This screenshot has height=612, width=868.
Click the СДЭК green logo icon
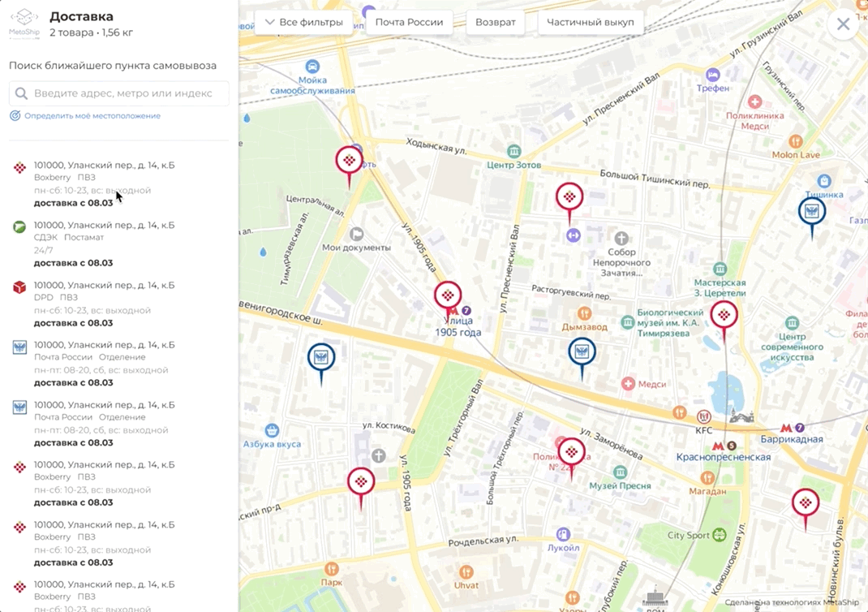[19, 226]
